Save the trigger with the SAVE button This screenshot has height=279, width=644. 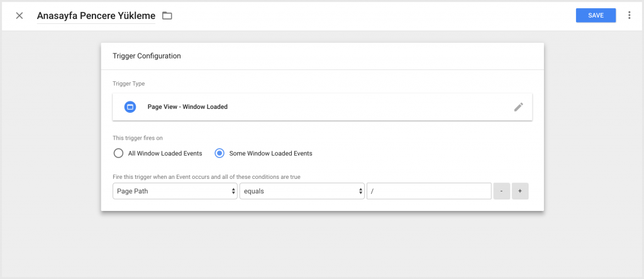[596, 15]
